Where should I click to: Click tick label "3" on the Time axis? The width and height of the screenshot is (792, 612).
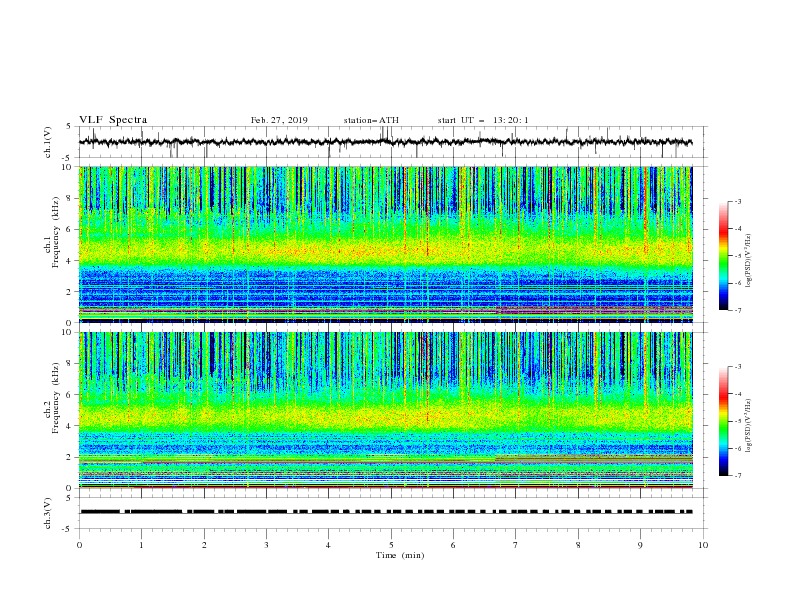[x=266, y=545]
